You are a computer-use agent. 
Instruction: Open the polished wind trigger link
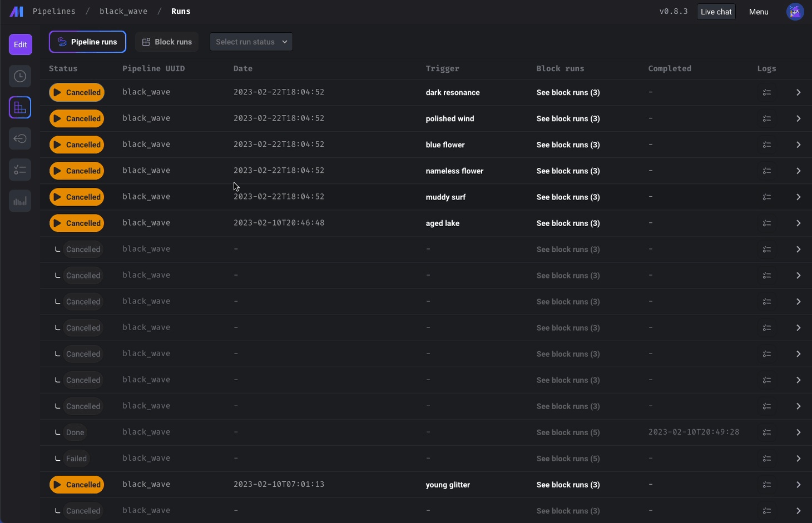450,118
